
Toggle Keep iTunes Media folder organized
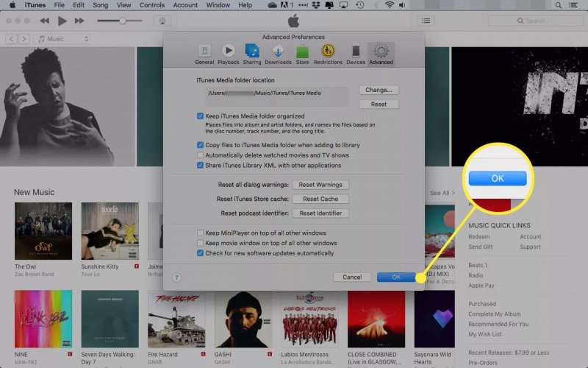pyautogui.click(x=200, y=116)
